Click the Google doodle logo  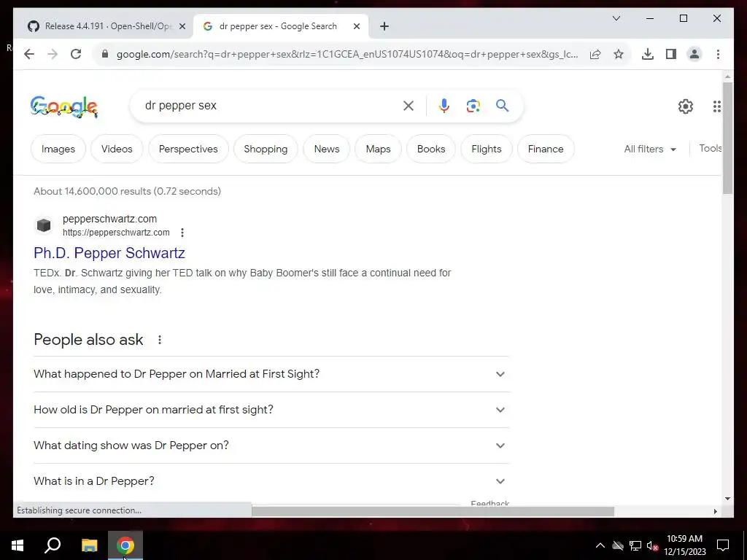coord(64,106)
